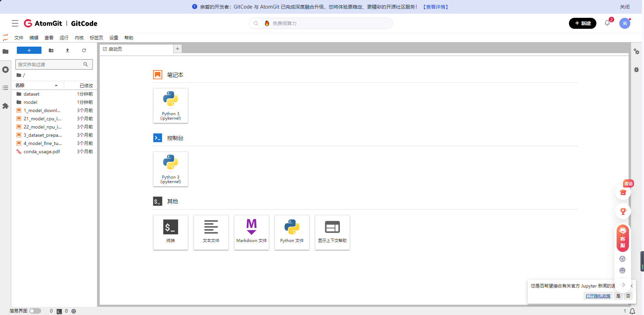Open the file browser sidebar tab
Screen dimensions: 644x315
5,51
